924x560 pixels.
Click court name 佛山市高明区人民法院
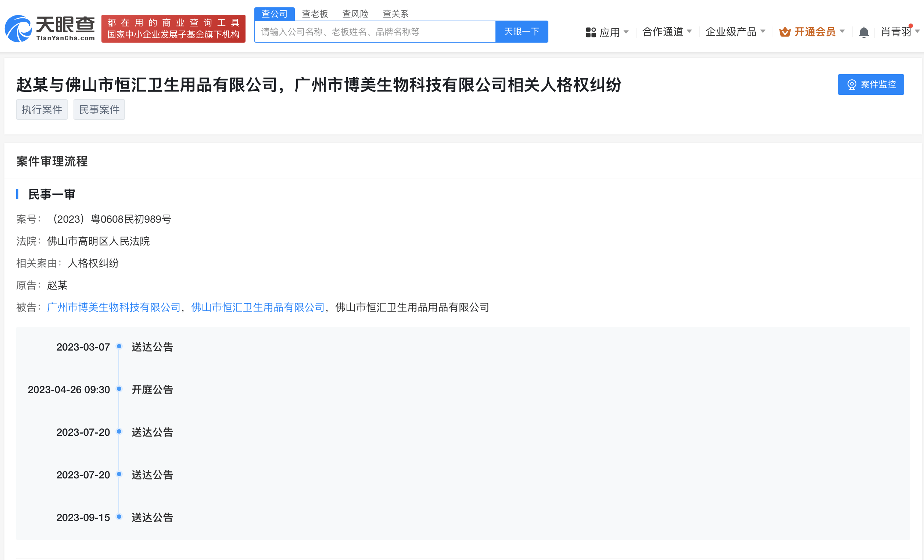coord(98,241)
